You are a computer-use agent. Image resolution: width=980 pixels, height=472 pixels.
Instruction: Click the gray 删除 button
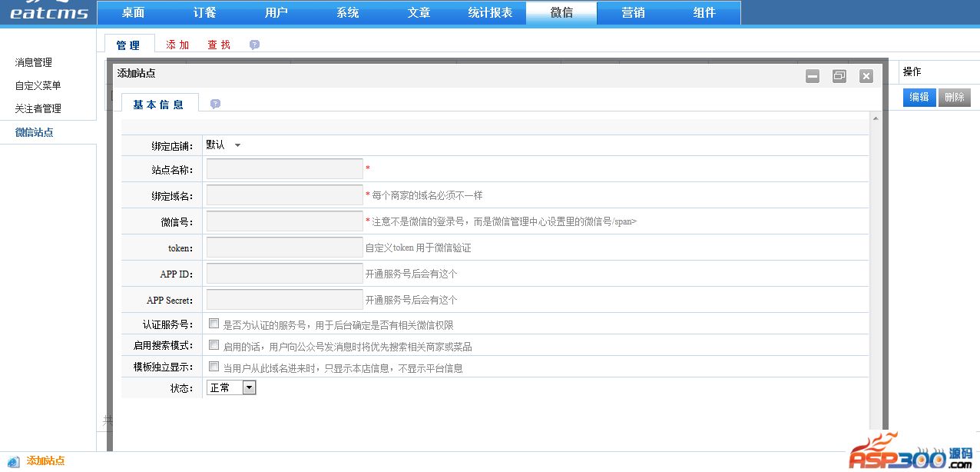pyautogui.click(x=954, y=97)
